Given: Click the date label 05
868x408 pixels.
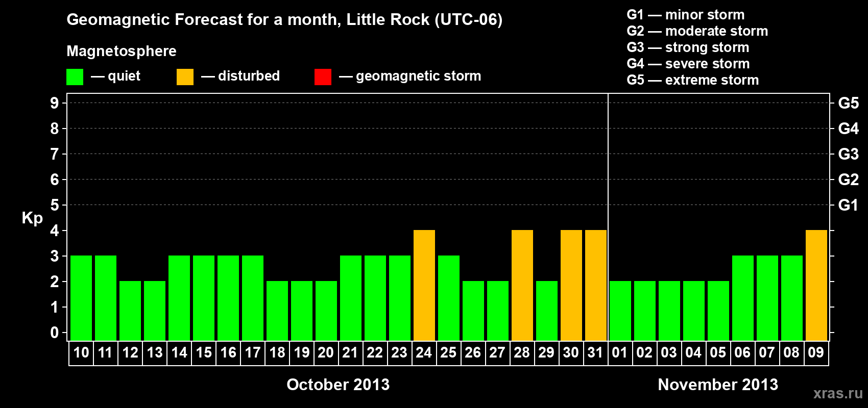Looking at the screenshot, I should pyautogui.click(x=718, y=352).
